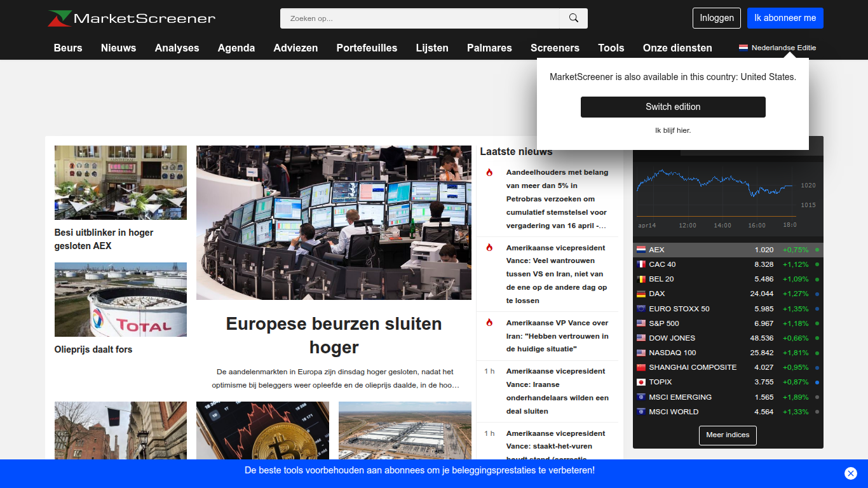Viewport: 868px width, 488px height.
Task: Open the Screeners menu
Action: pos(555,48)
